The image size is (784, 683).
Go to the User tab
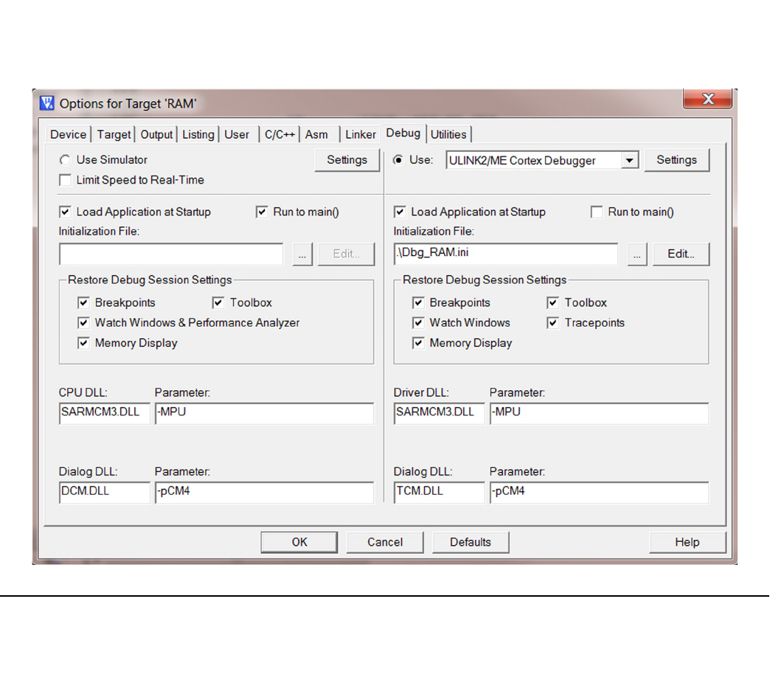(x=237, y=134)
